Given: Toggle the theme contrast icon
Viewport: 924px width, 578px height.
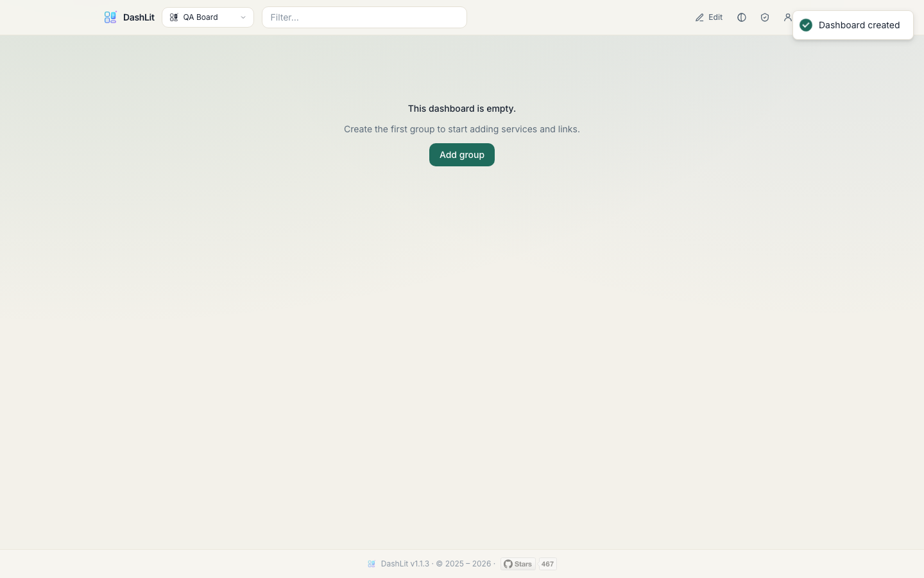Looking at the screenshot, I should click(x=742, y=17).
